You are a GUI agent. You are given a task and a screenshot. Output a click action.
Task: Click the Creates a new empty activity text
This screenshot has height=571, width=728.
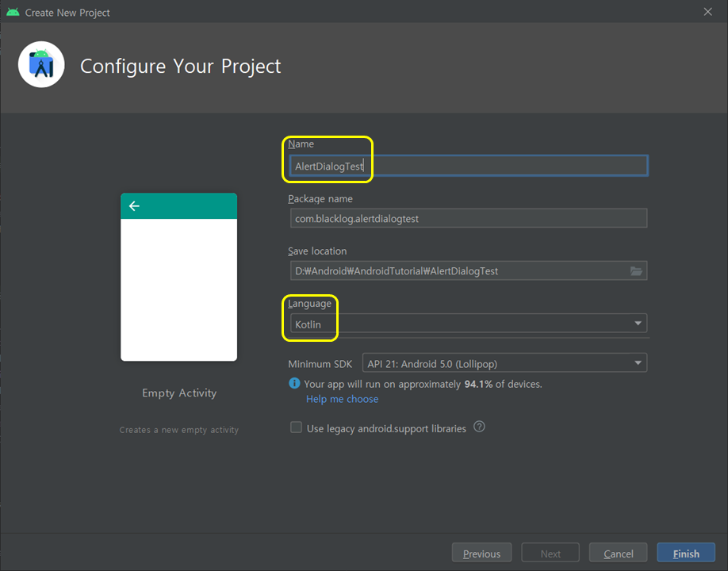[x=178, y=430]
